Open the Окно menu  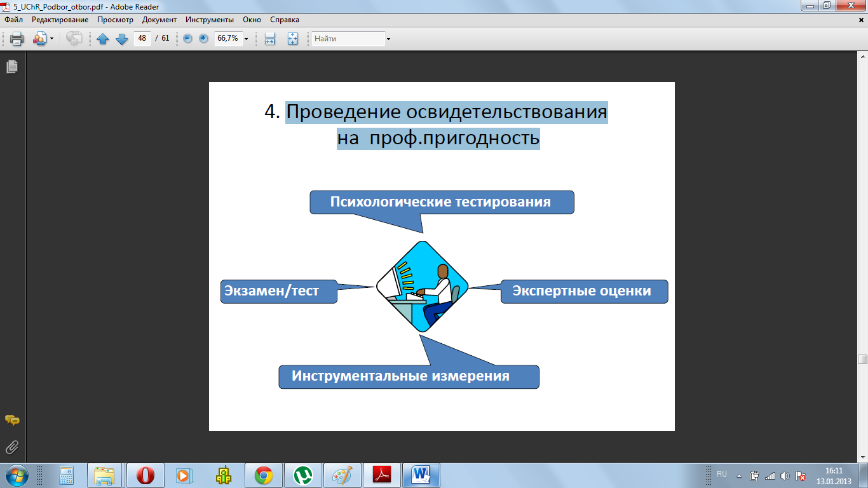[x=252, y=20]
